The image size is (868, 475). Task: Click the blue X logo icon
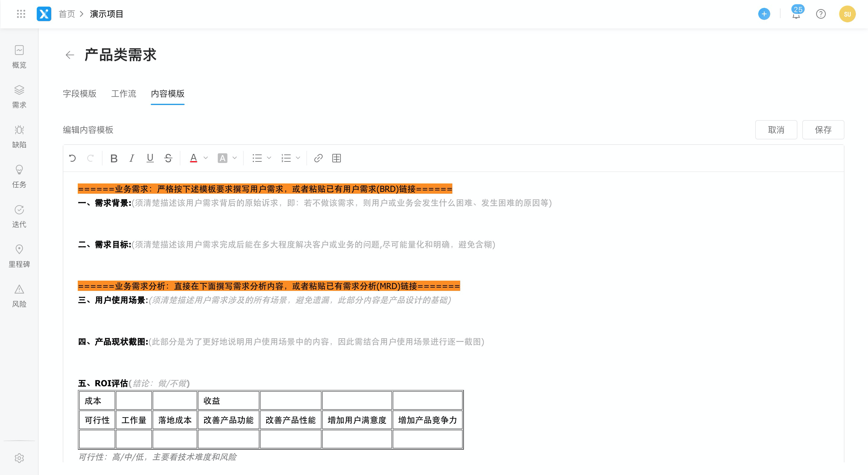pyautogui.click(x=44, y=14)
